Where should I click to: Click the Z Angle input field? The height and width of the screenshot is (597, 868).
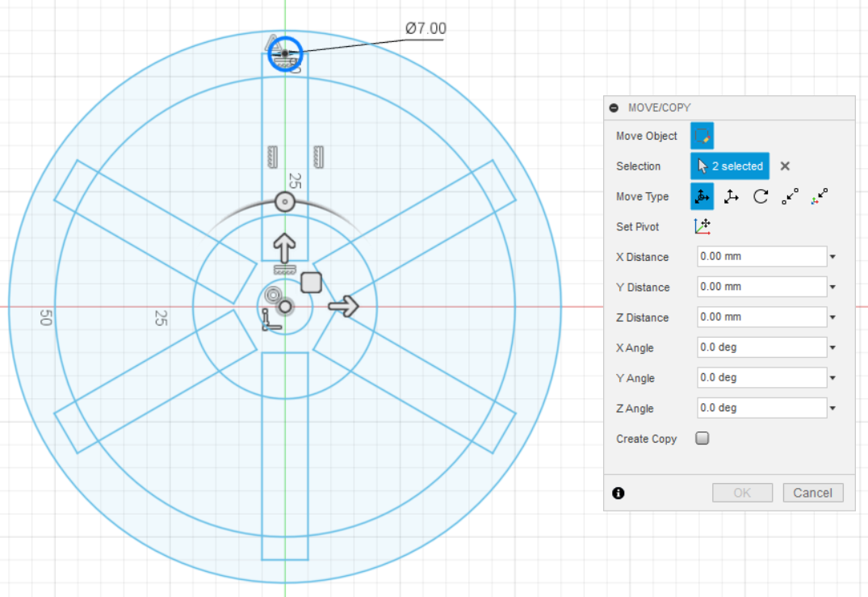point(761,408)
